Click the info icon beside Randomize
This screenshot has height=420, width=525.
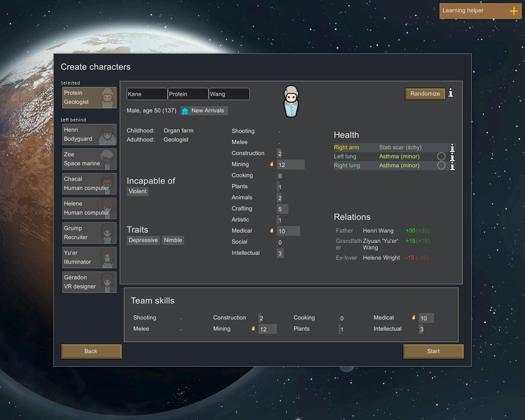(x=451, y=93)
